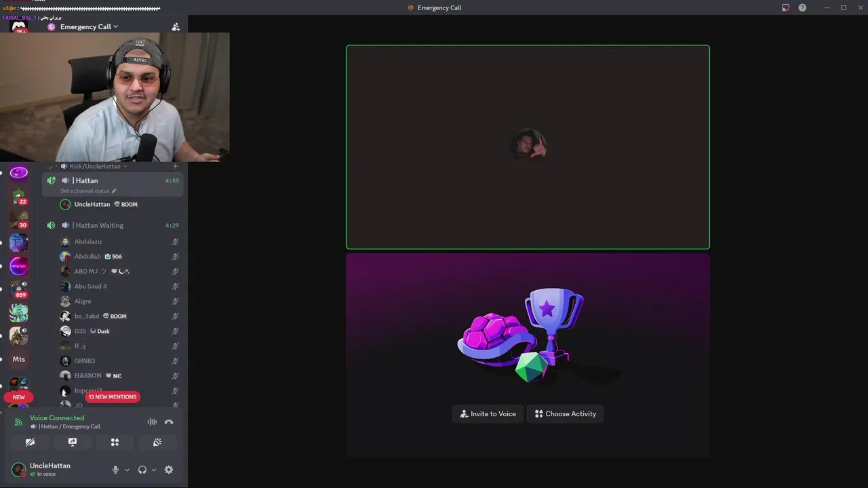Select the UncleHattan video tile
Screen dimensions: 868x488
(x=528, y=147)
